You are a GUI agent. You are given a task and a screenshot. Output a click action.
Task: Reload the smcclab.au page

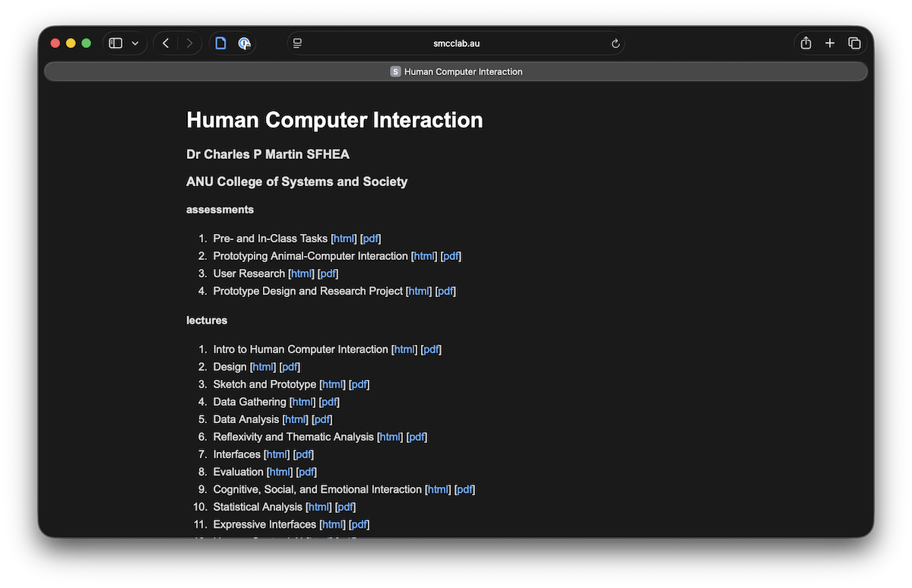coord(616,43)
